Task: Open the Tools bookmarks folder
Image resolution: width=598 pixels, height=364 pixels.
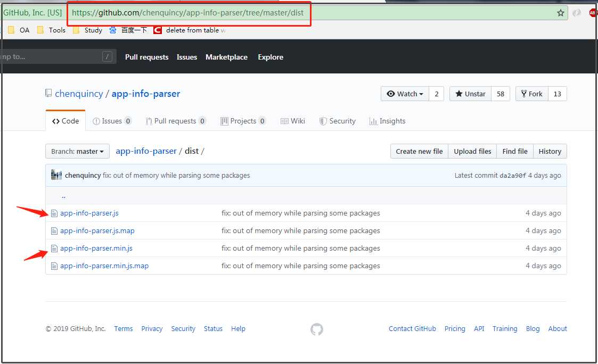Action: tap(52, 30)
